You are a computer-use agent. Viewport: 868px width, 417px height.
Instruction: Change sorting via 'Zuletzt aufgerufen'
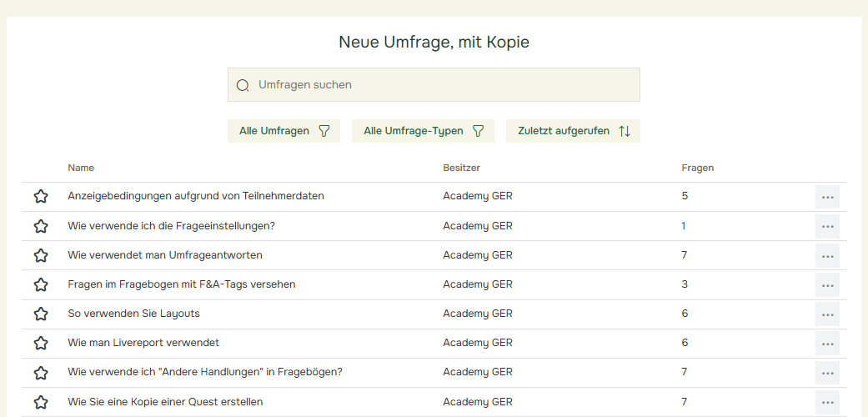573,131
